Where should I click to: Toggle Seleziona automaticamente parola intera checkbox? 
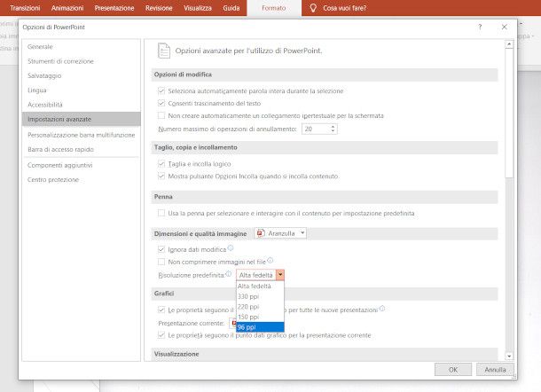pyautogui.click(x=161, y=90)
